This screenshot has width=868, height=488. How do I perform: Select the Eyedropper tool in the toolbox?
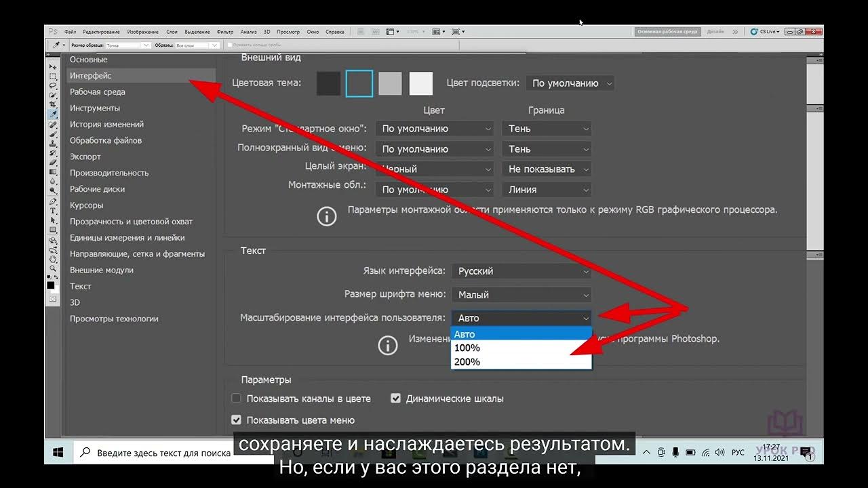pyautogui.click(x=52, y=115)
